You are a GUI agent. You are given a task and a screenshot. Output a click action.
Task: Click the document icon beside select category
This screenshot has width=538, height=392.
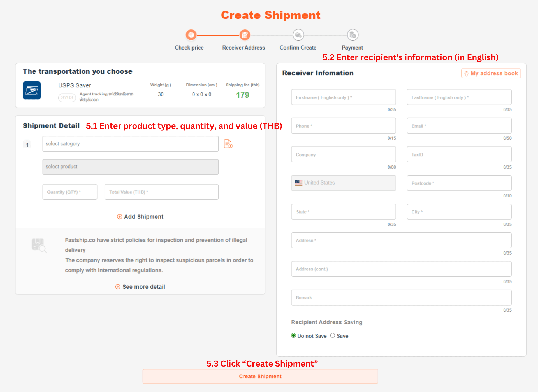tap(228, 144)
